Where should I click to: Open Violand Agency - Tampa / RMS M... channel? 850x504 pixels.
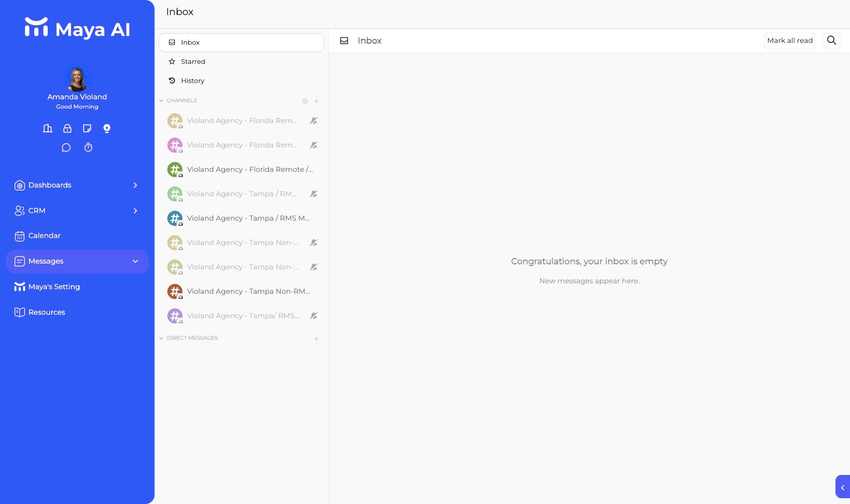coord(241,218)
